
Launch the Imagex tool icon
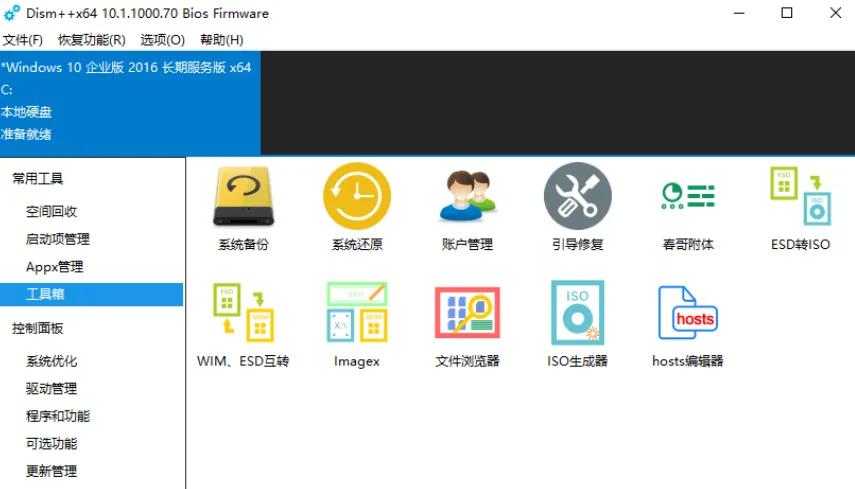[x=357, y=313]
